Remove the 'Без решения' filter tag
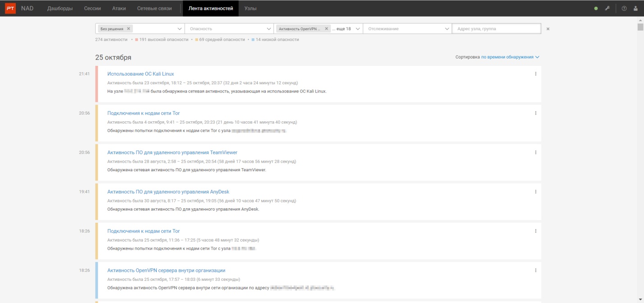 (x=128, y=28)
